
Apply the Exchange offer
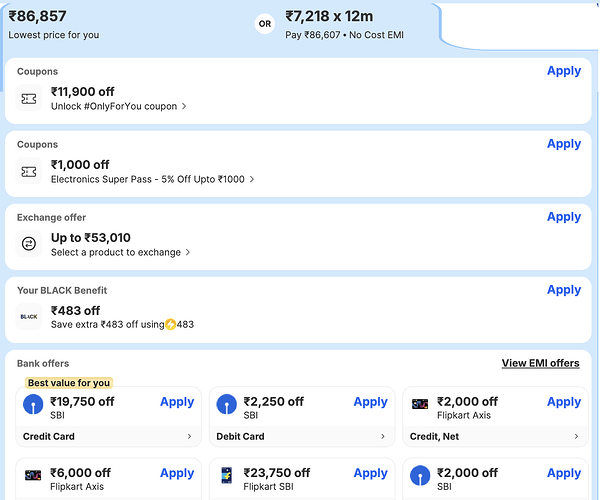563,217
